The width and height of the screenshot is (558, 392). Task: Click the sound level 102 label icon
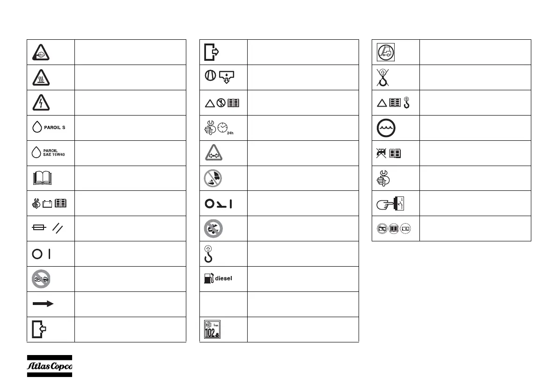(212, 329)
